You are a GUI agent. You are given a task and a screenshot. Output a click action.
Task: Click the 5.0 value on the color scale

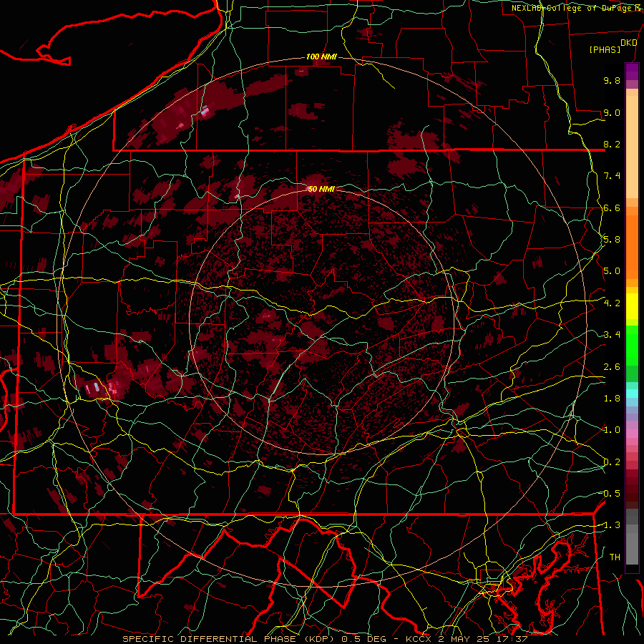(612, 271)
